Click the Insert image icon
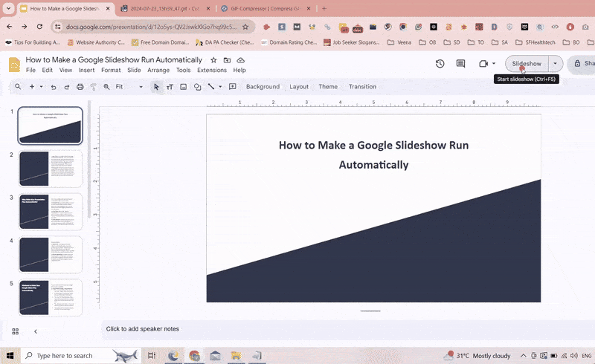Screen dimensions: 595x364 point(184,87)
